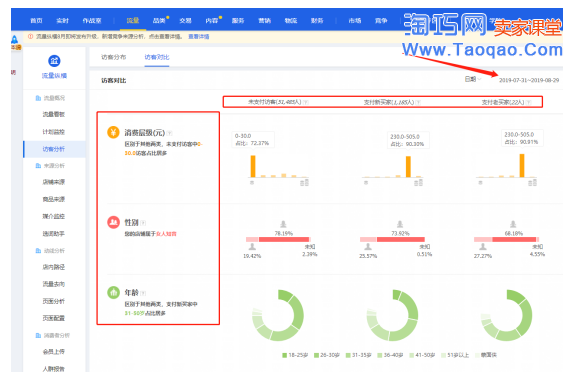This screenshot has width=570, height=383.
Task: Open 服务 in top navigation
Action: click(238, 21)
